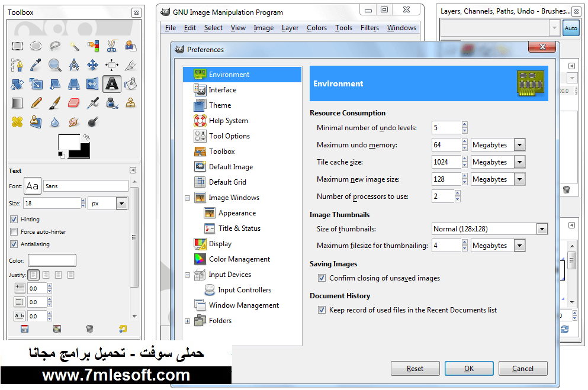Select the Scissors Select tool
588x390 pixels.
(x=112, y=46)
